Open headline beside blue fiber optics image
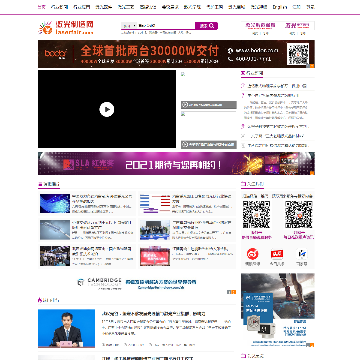 click(x=102, y=199)
